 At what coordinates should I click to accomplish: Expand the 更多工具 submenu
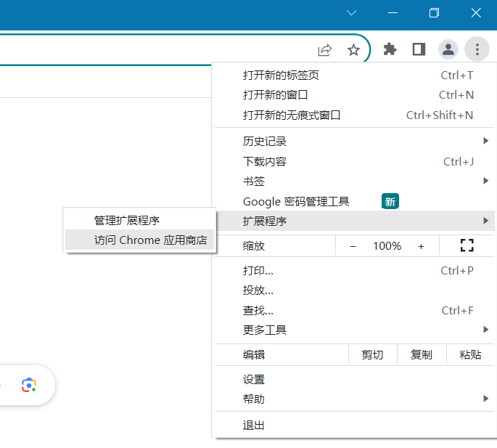pos(354,330)
